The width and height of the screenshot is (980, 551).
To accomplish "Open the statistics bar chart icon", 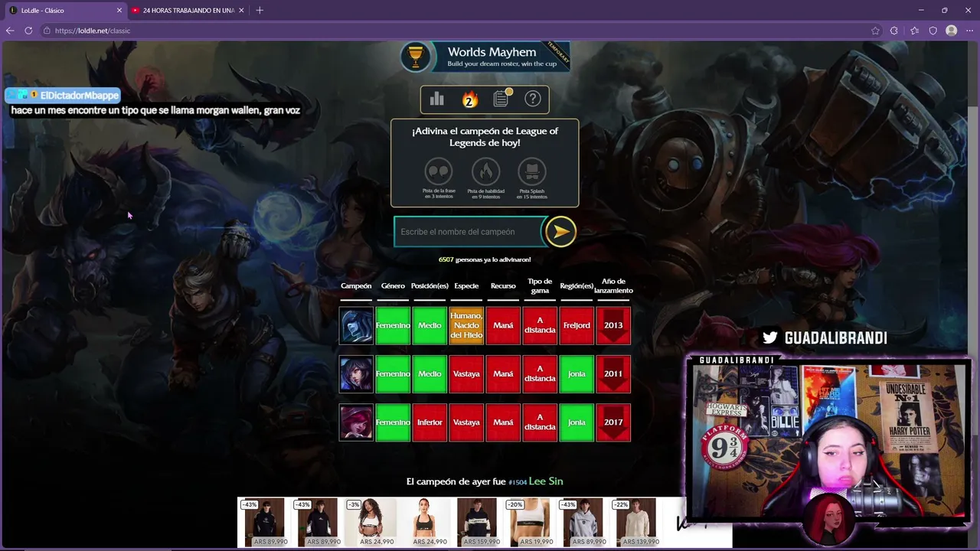I will point(437,99).
